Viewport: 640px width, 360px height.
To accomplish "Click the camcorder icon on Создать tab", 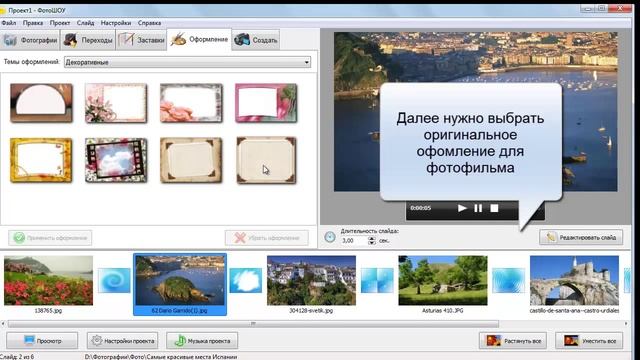I will (242, 40).
